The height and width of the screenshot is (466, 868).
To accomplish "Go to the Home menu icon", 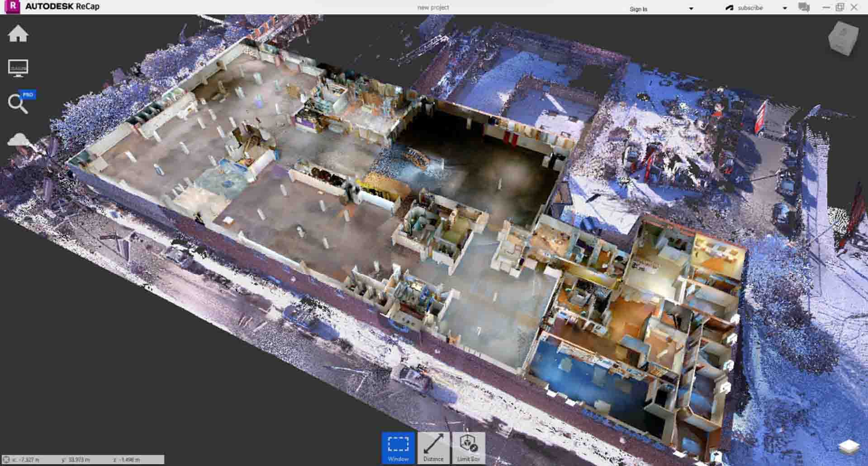I will click(x=18, y=34).
